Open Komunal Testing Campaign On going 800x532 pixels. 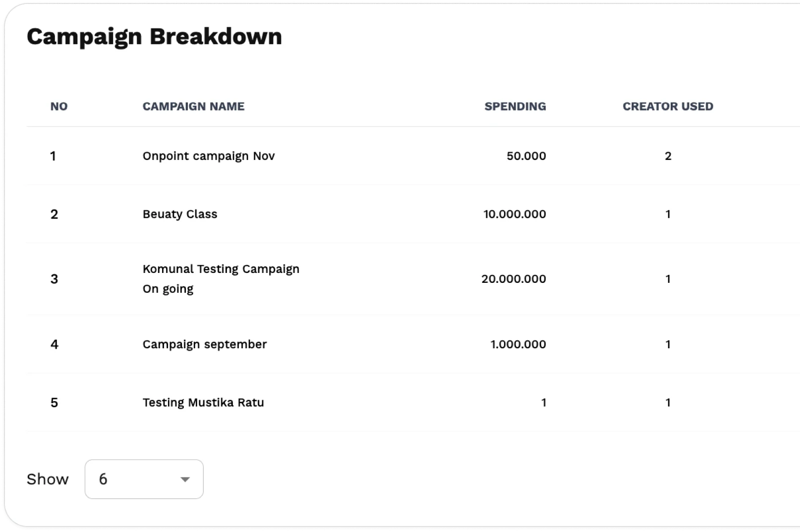point(221,279)
